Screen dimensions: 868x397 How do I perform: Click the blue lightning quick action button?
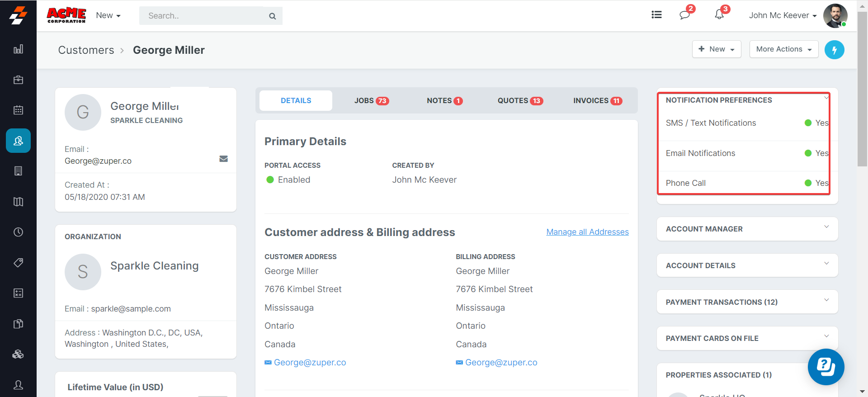[834, 50]
